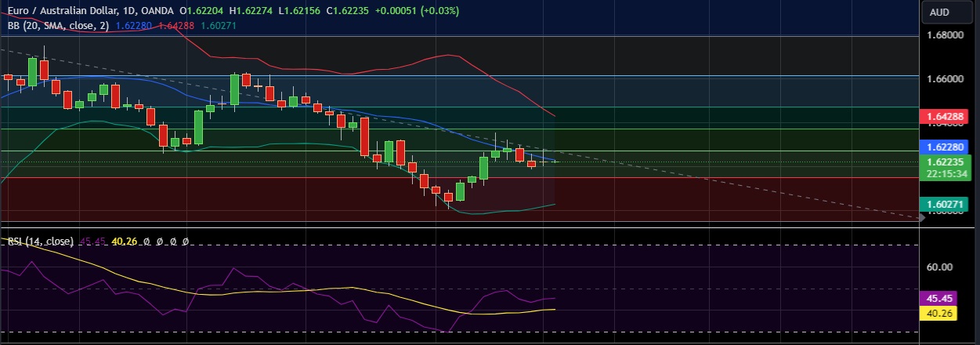This screenshot has width=980, height=345.
Task: Click the teal 1.60271 value in BB legend
Action: tap(219, 26)
